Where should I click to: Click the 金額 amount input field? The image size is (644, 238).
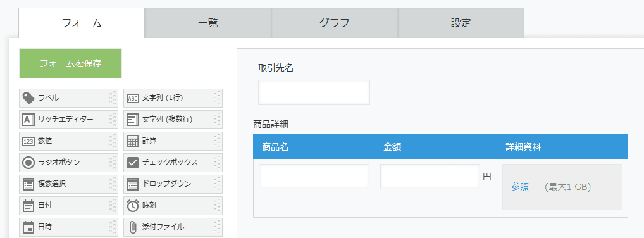coord(430,177)
